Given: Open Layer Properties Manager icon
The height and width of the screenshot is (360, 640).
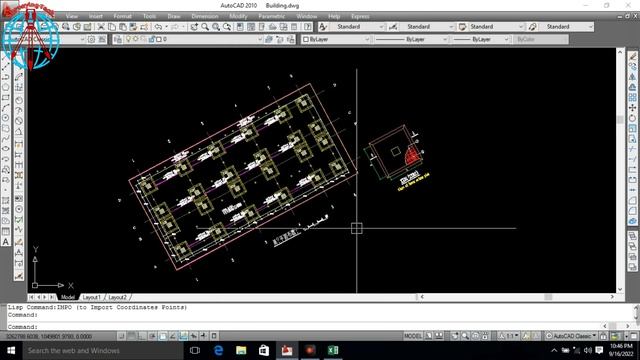Looking at the screenshot, I should click(x=118, y=39).
